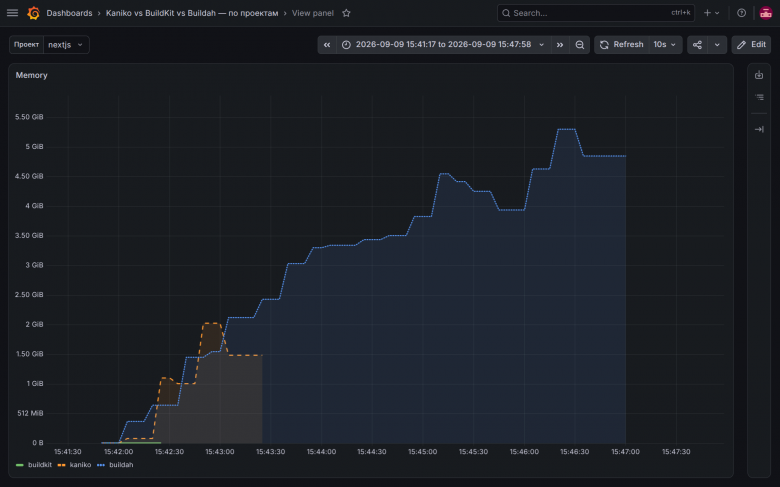Open the user profile avatar

click(766, 13)
